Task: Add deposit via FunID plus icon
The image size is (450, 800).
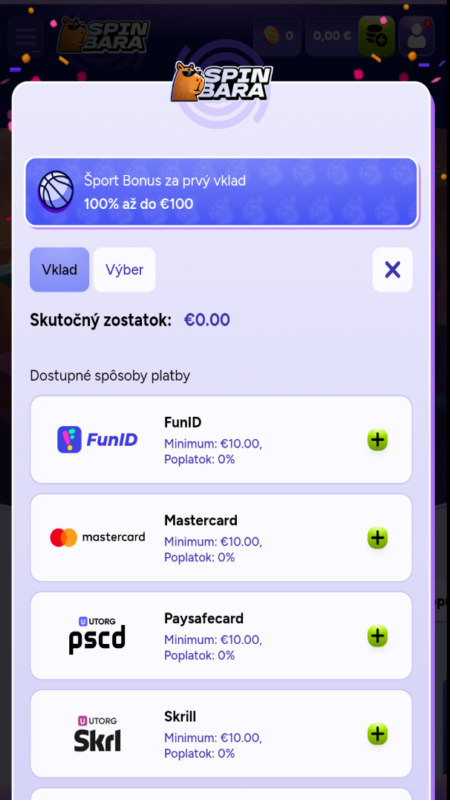Action: [x=378, y=440]
